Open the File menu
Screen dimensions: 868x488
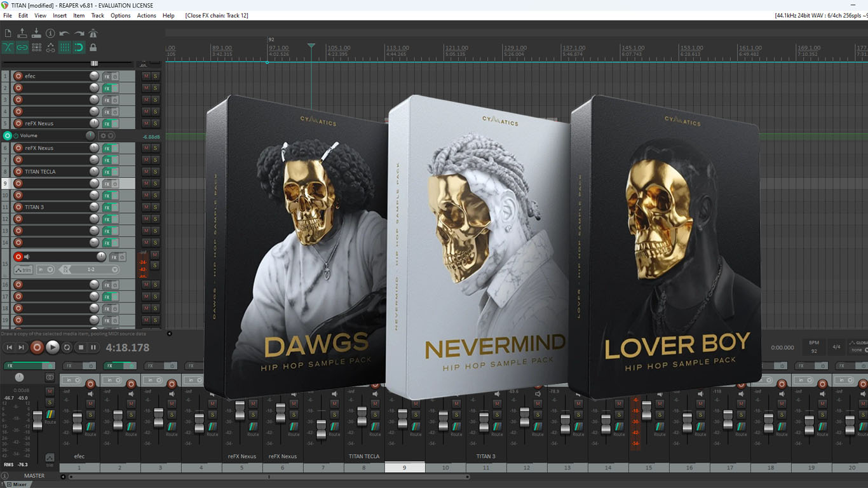point(8,15)
